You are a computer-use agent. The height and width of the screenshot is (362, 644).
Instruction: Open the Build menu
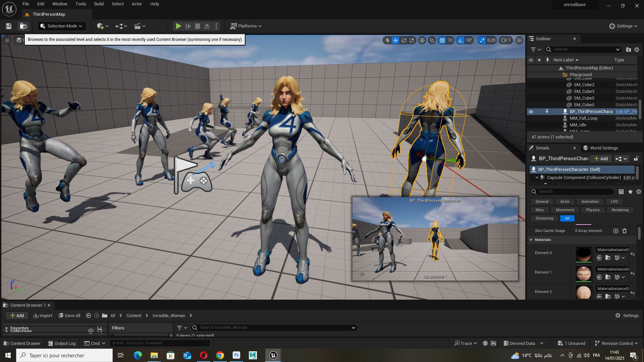(99, 4)
